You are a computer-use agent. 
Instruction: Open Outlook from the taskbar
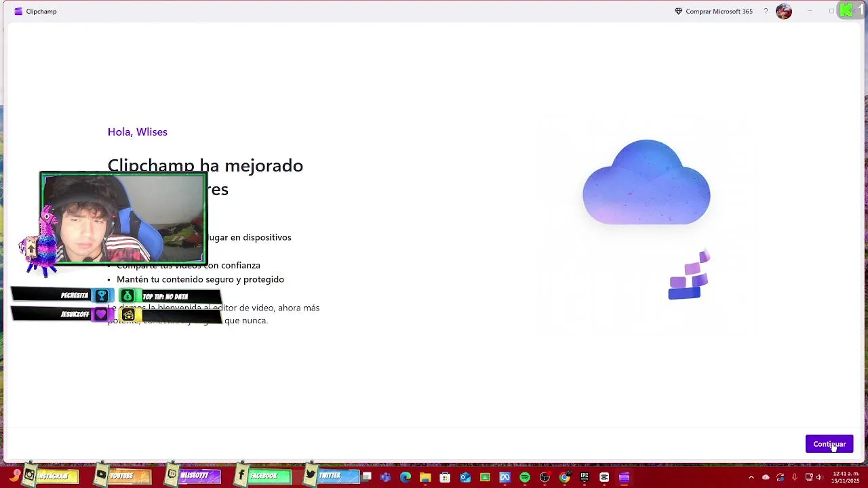pos(465,477)
